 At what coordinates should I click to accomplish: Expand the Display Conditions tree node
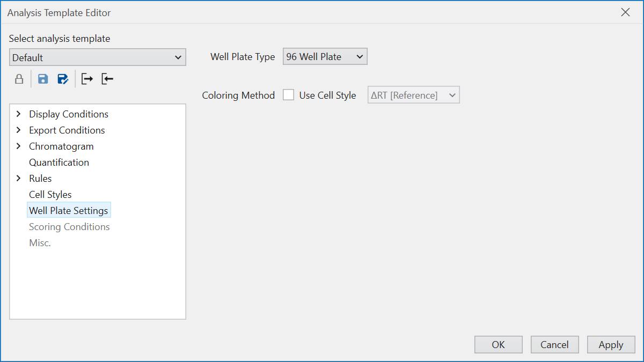coord(19,114)
